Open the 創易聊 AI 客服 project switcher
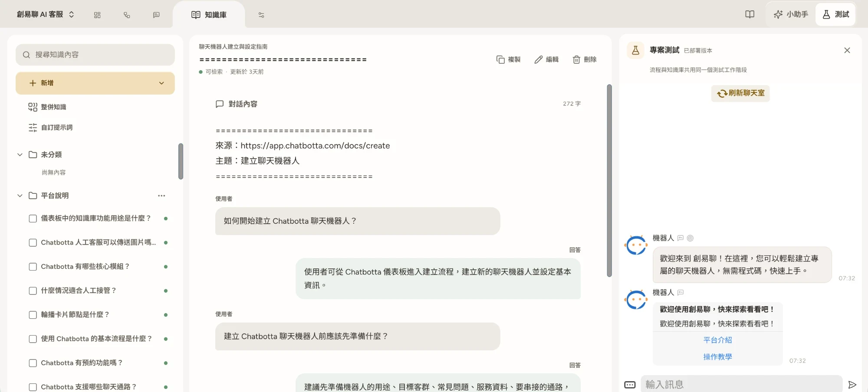Screen dimensions: 868x392 pos(45,14)
